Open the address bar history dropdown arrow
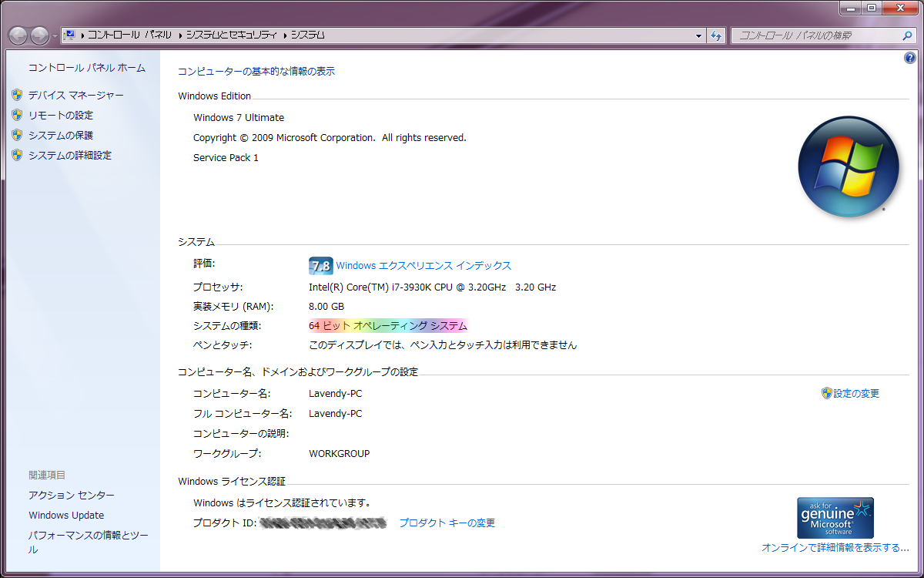Image resolution: width=924 pixels, height=578 pixels. pos(698,35)
